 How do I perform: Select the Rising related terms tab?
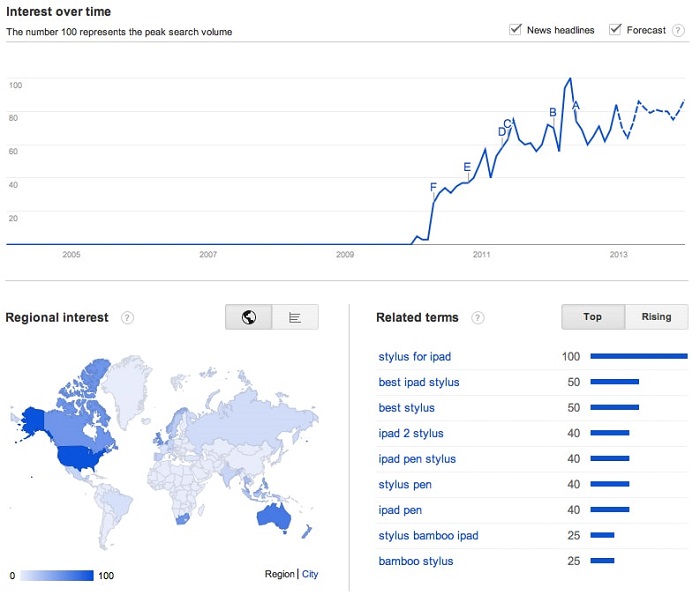657,317
